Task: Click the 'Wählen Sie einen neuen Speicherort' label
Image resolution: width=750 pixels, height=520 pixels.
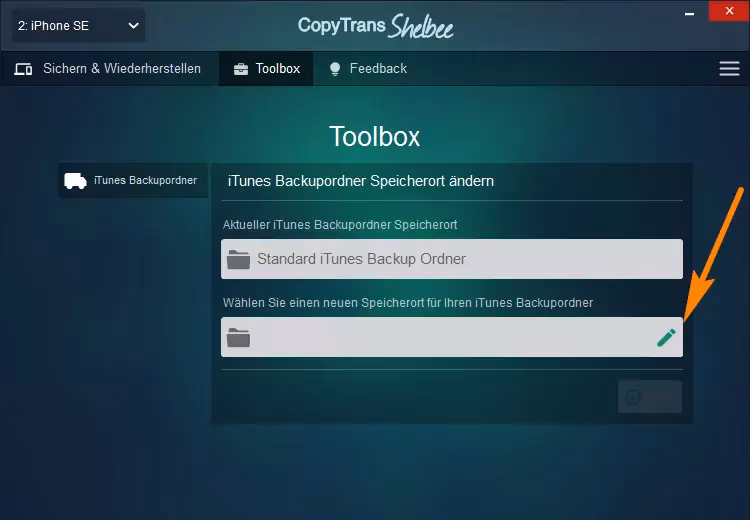Action: pos(408,303)
